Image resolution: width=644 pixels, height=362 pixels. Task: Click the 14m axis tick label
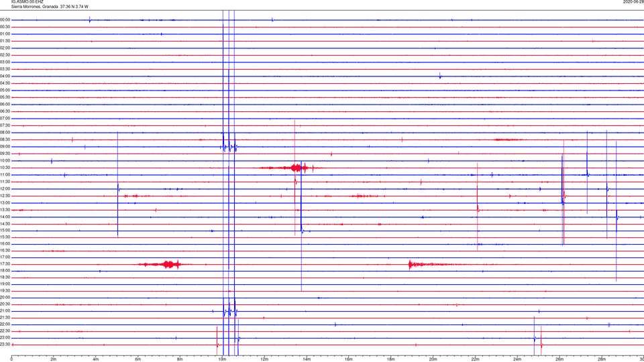coord(307,359)
